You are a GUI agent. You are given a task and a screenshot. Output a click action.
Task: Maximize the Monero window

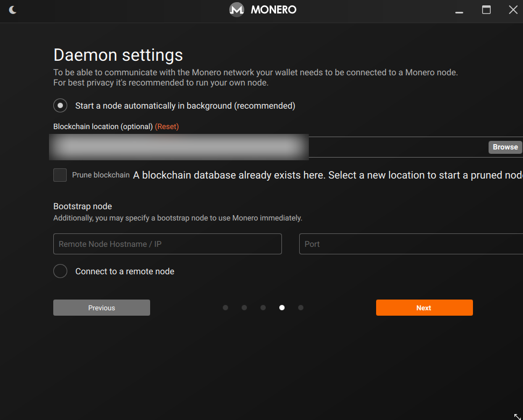pos(486,10)
